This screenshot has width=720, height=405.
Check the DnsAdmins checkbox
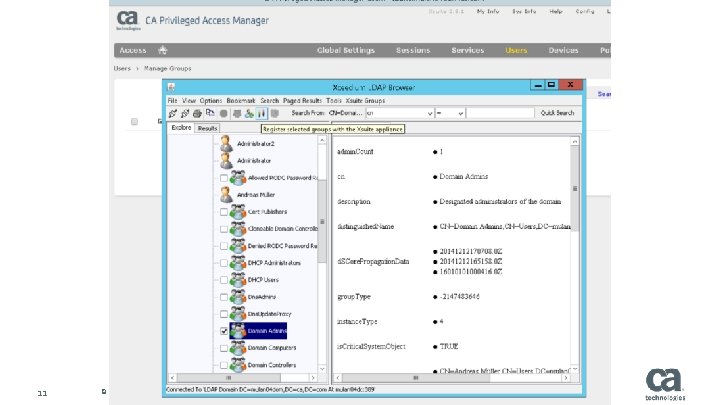[x=224, y=297]
